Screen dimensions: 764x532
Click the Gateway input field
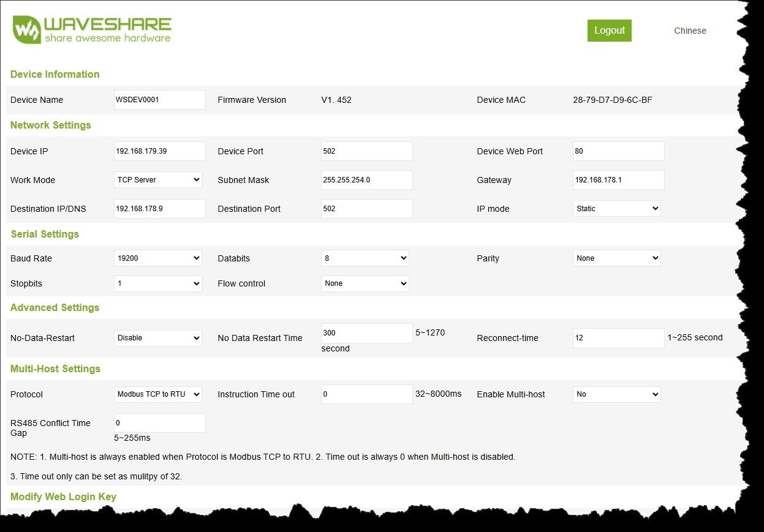(x=618, y=180)
